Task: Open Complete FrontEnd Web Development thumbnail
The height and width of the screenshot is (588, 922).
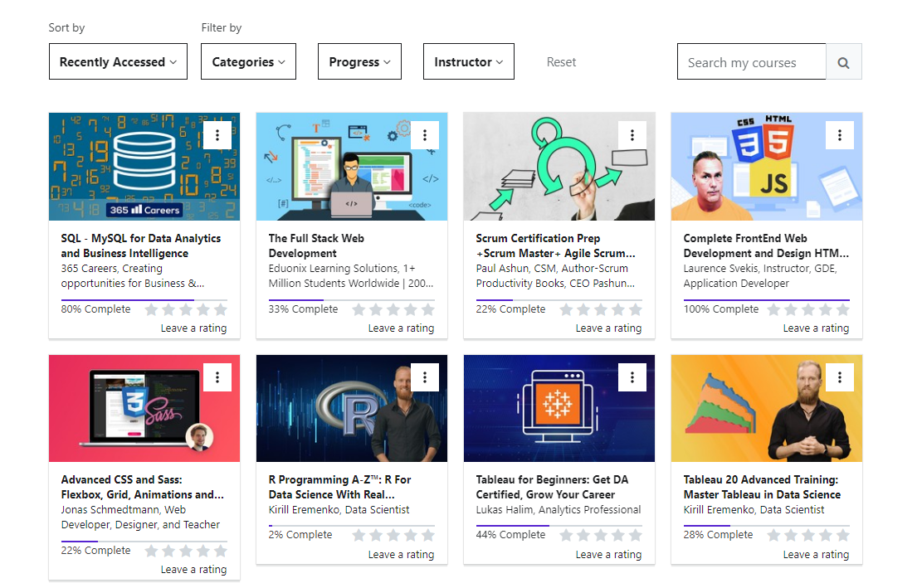Action: [767, 167]
